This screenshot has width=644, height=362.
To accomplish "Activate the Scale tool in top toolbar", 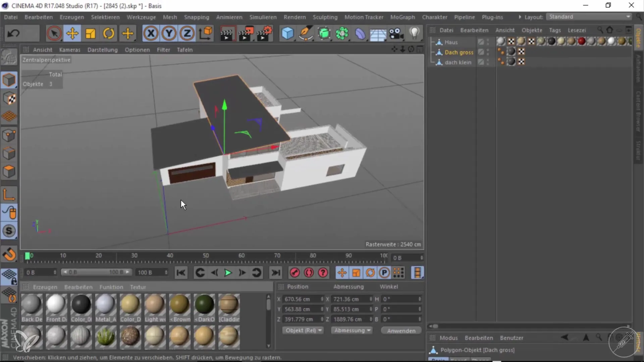I will click(x=91, y=34).
